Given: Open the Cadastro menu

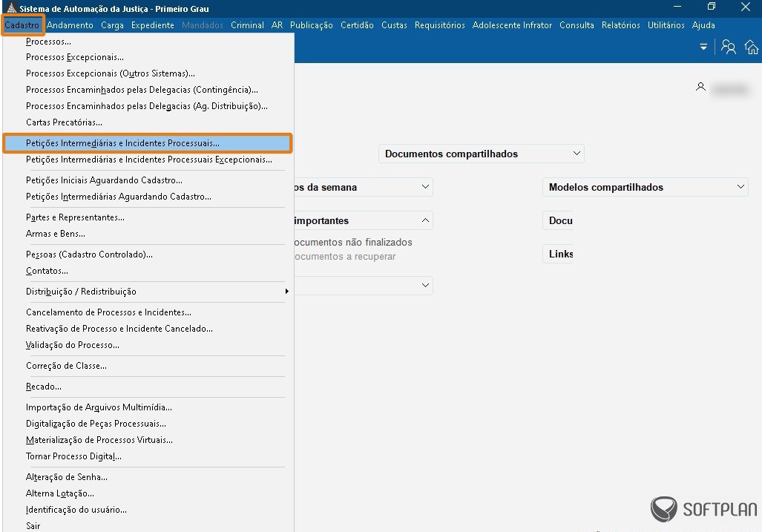Looking at the screenshot, I should point(22,25).
